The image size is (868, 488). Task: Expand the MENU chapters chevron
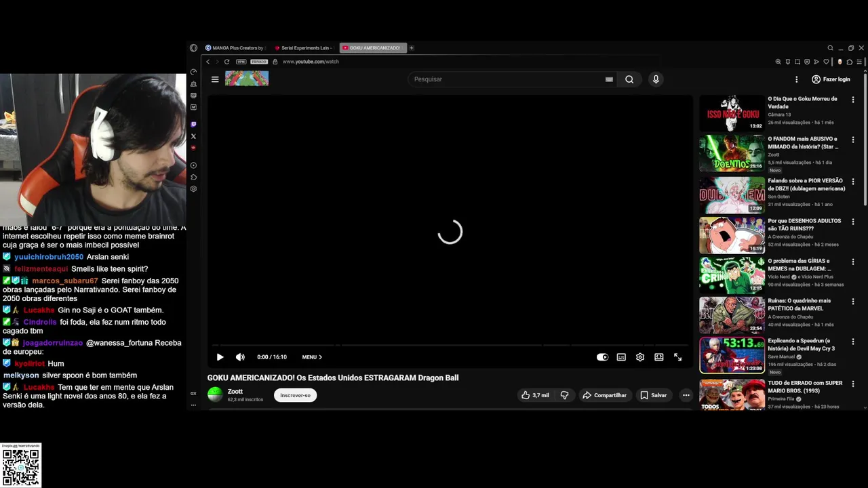(312, 357)
